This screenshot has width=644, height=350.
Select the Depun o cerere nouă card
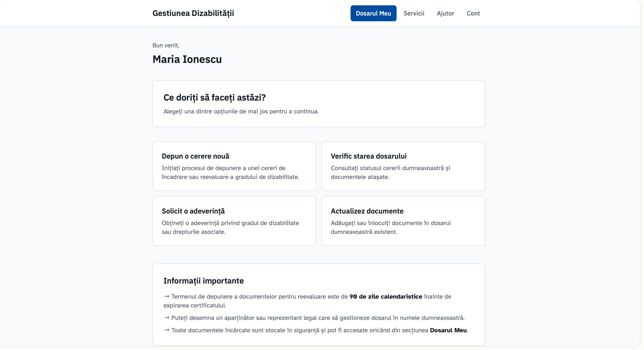pyautogui.click(x=234, y=173)
